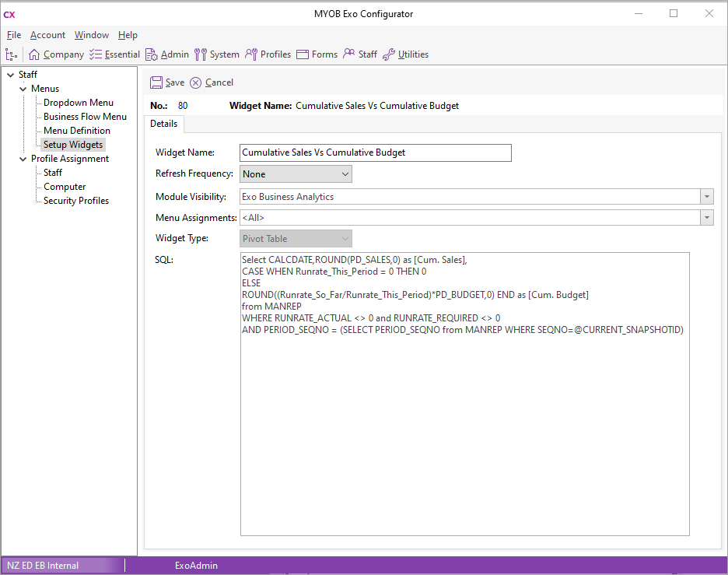Image resolution: width=728 pixels, height=575 pixels.
Task: Open the System tools section
Action: point(201,54)
